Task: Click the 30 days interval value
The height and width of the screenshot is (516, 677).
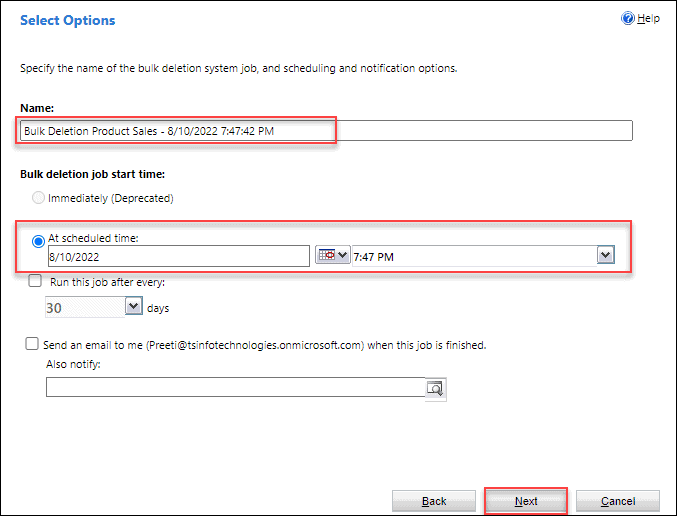Action: tap(85, 307)
